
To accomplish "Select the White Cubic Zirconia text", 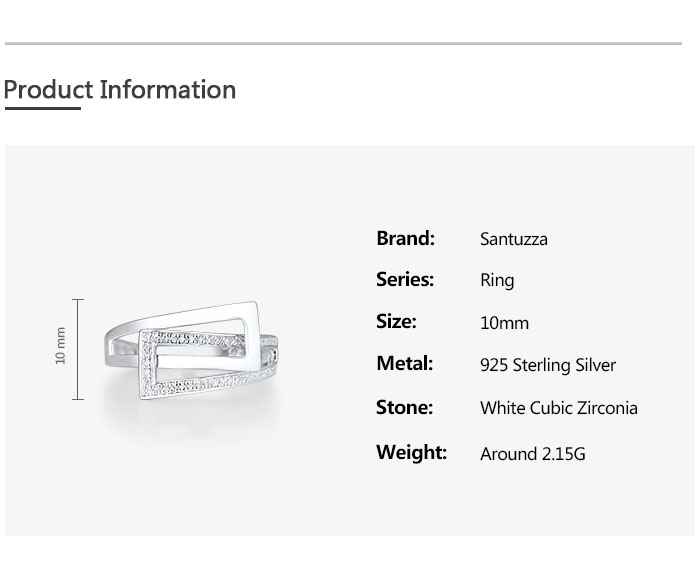I will point(558,408).
